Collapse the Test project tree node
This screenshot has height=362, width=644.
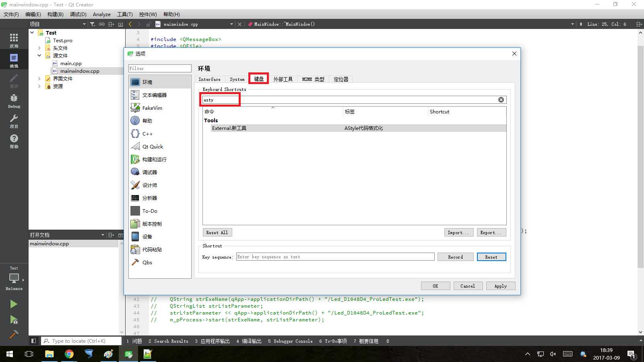pyautogui.click(x=32, y=33)
